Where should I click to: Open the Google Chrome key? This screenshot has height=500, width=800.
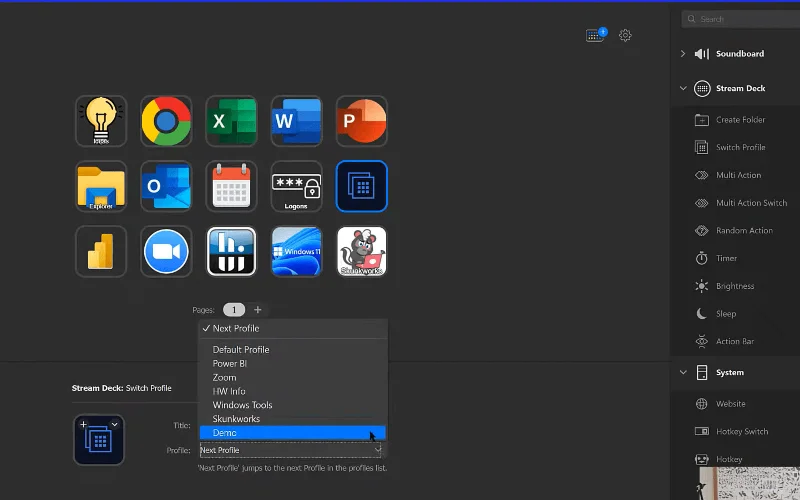(166, 121)
